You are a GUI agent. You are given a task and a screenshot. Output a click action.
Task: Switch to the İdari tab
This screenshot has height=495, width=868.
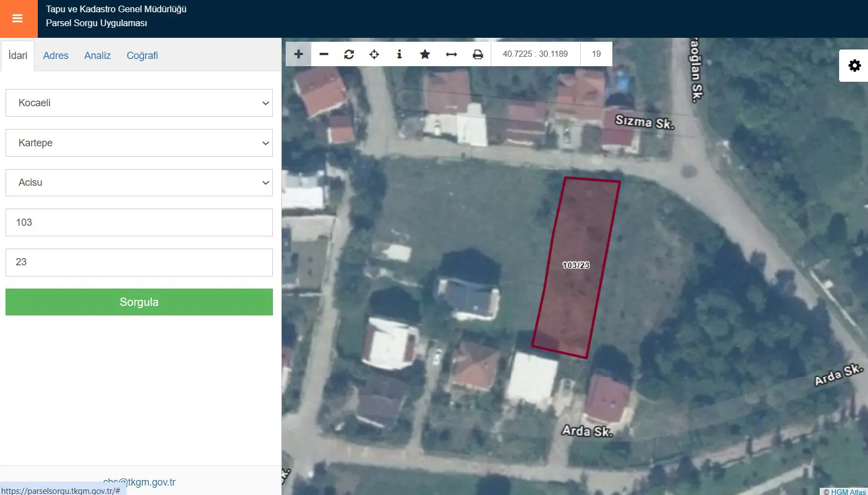[18, 56]
